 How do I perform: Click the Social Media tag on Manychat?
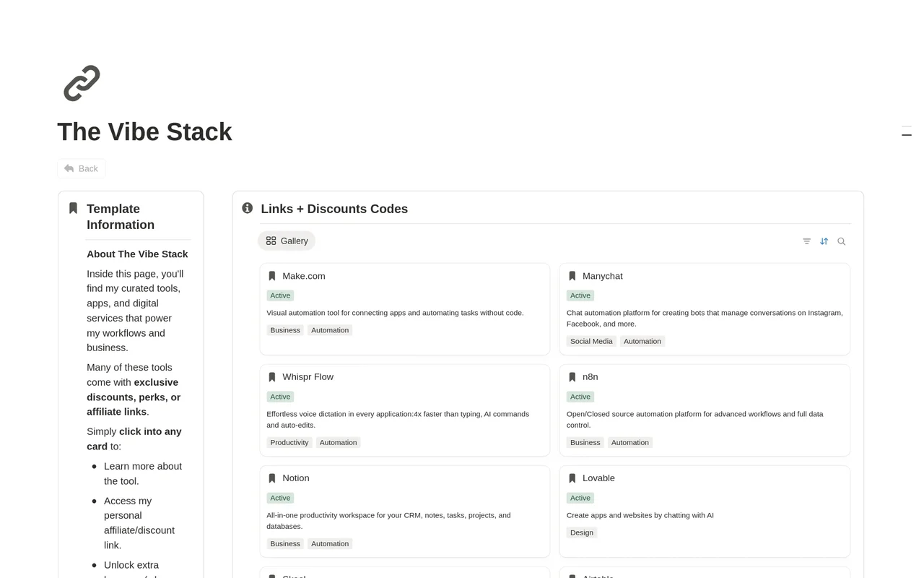pyautogui.click(x=591, y=341)
